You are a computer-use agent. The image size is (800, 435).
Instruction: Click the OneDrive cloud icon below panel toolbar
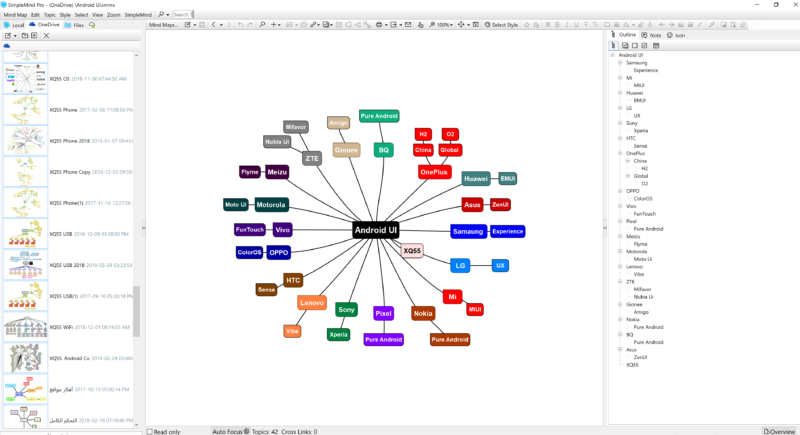[7, 46]
